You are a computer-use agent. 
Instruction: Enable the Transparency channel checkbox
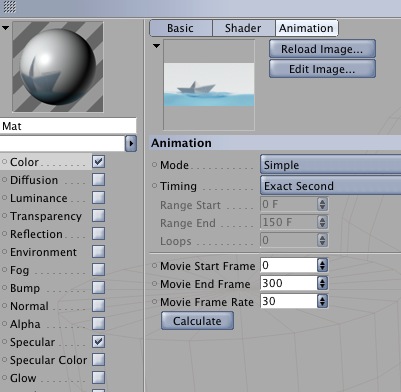[99, 216]
